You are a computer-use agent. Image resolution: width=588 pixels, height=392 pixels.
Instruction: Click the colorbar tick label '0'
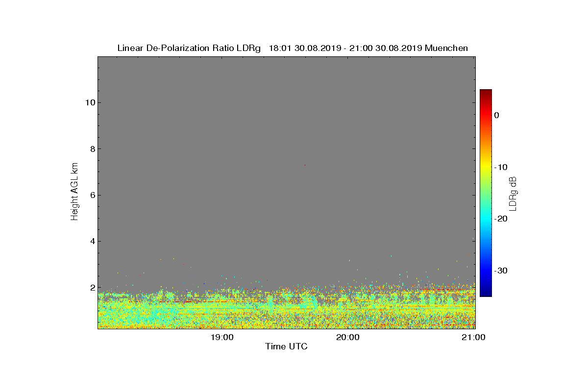click(496, 115)
